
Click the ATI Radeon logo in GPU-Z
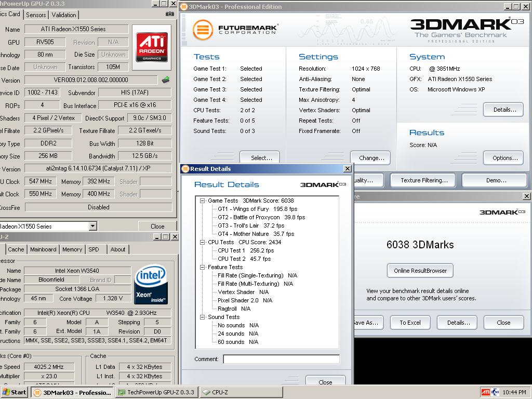[152, 47]
